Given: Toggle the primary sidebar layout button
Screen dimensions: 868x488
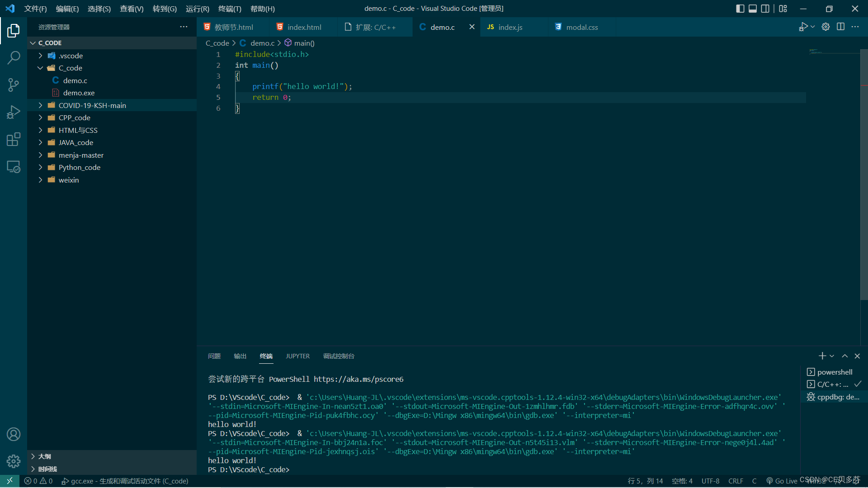Looking at the screenshot, I should [x=740, y=9].
